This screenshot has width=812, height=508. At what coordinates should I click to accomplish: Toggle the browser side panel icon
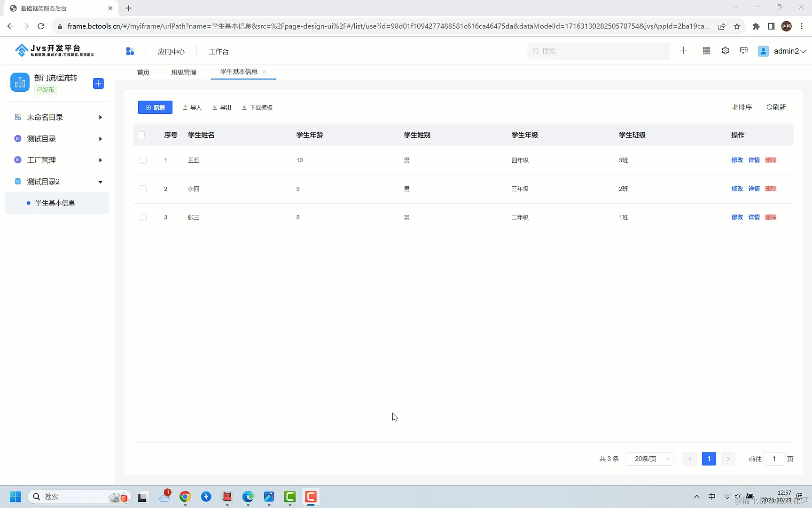(771, 26)
